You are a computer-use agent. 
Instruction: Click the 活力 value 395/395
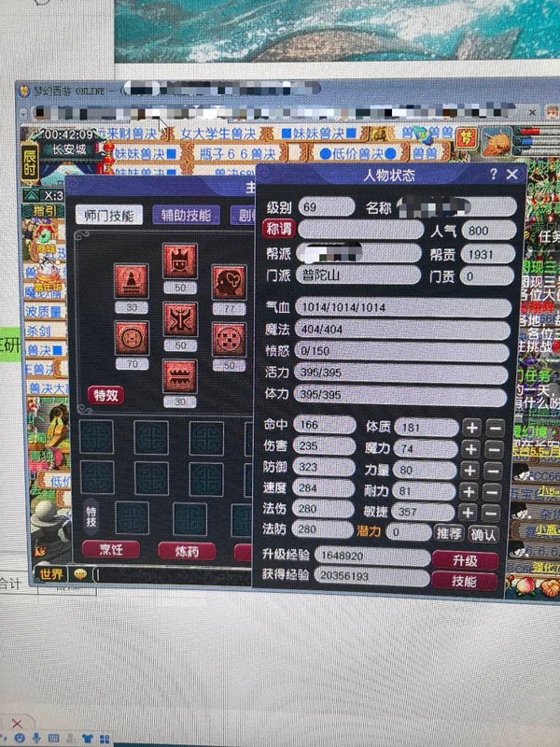click(400, 373)
